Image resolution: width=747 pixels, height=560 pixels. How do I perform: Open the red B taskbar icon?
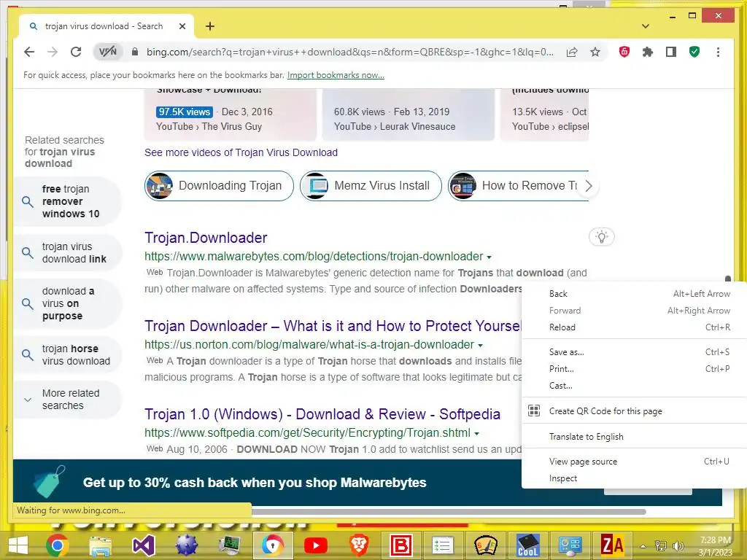[x=401, y=545]
